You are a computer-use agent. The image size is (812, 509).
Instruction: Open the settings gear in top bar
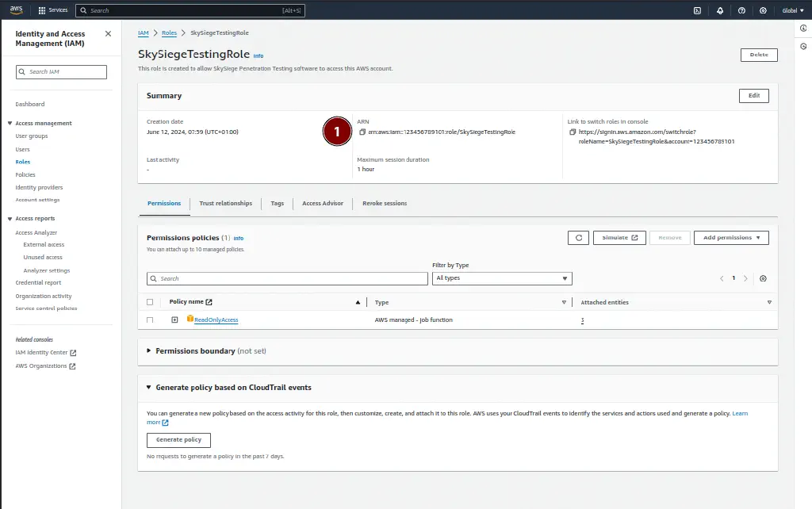[x=763, y=10]
